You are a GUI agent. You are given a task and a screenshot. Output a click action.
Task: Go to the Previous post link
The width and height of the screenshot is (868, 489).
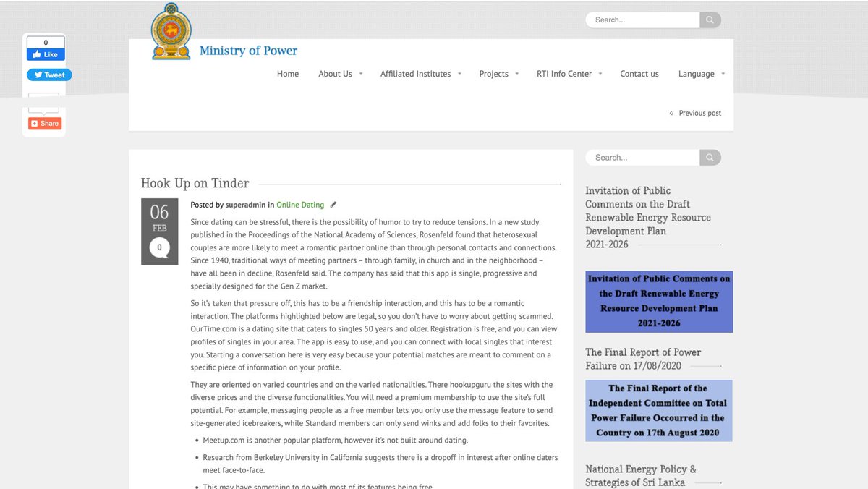pos(695,113)
